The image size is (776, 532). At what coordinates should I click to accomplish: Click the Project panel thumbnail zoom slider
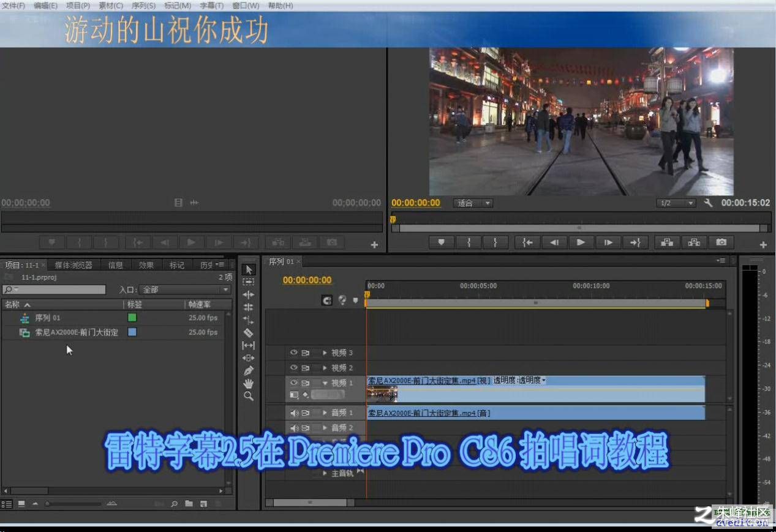(73, 504)
